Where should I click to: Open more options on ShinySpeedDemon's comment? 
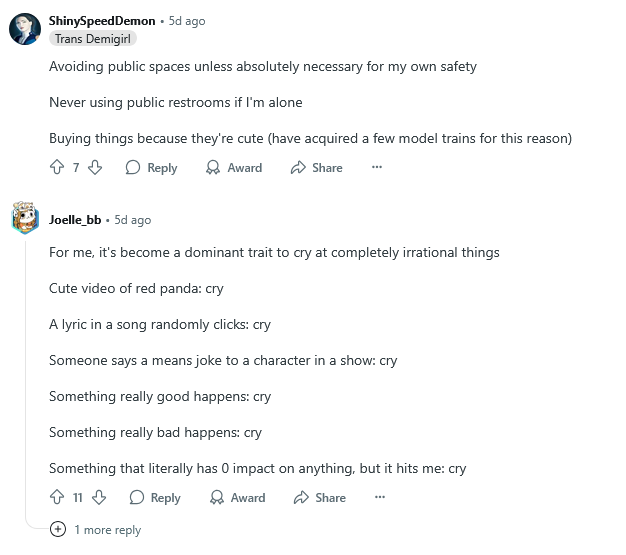pyautogui.click(x=377, y=168)
